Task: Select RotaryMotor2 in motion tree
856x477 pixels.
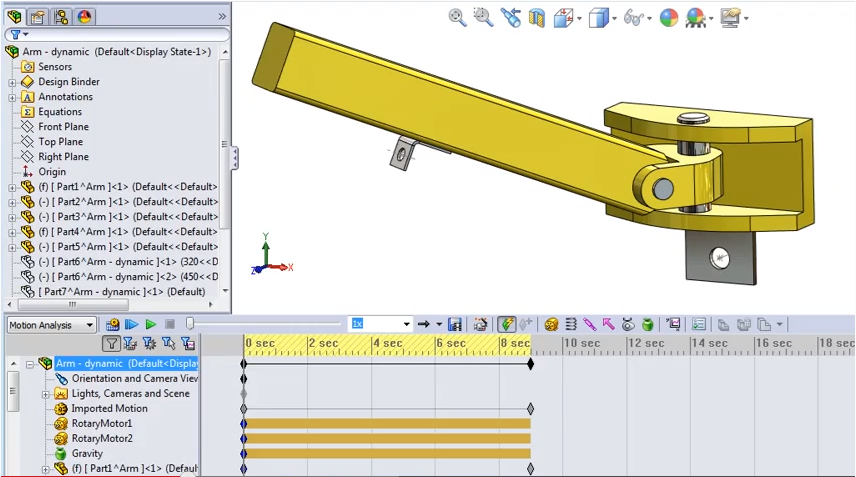Action: click(x=102, y=439)
